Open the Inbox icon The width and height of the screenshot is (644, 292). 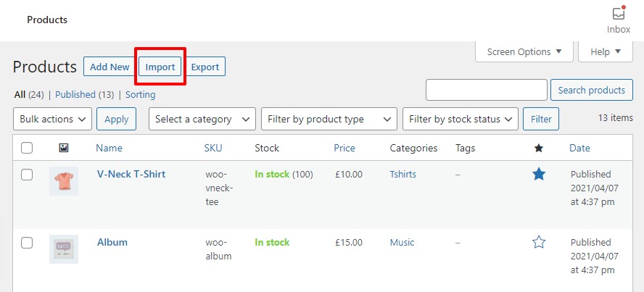(618, 20)
